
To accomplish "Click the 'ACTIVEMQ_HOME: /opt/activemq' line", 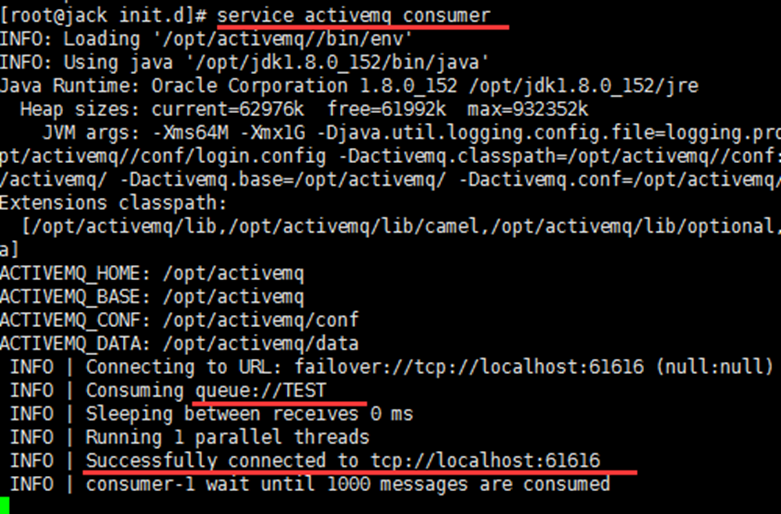I will pyautogui.click(x=151, y=273).
